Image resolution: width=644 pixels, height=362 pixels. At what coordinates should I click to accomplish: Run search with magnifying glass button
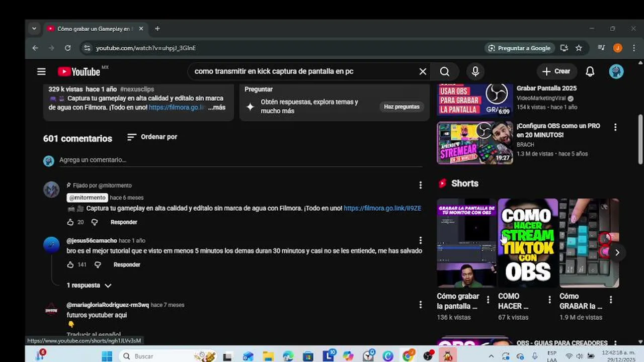tap(445, 71)
